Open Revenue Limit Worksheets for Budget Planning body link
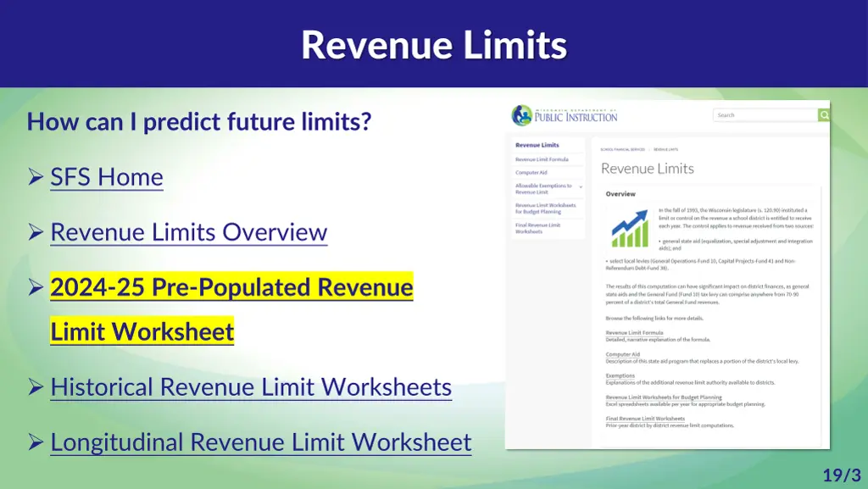868x489 pixels. tap(663, 397)
